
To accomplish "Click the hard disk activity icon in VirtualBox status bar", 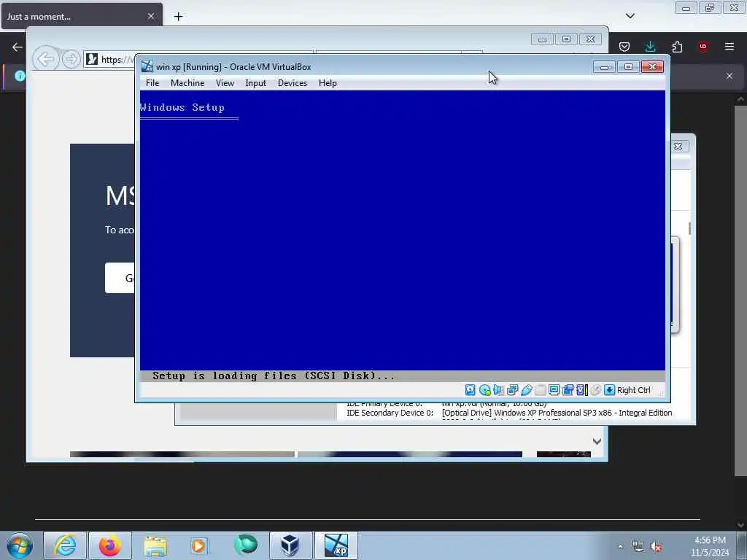I will (471, 390).
